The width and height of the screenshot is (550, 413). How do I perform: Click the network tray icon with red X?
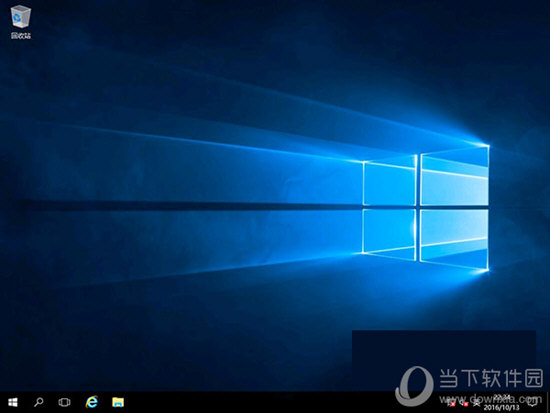coord(451,402)
